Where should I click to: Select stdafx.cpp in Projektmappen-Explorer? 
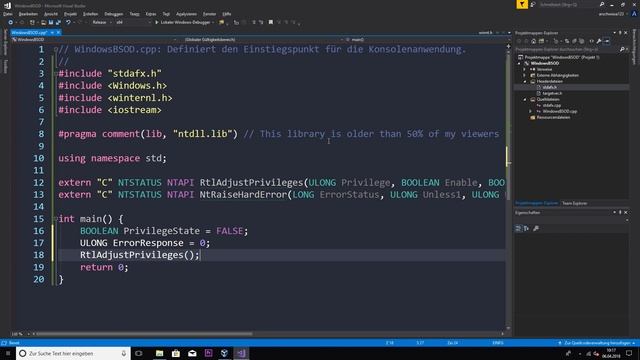[551, 105]
